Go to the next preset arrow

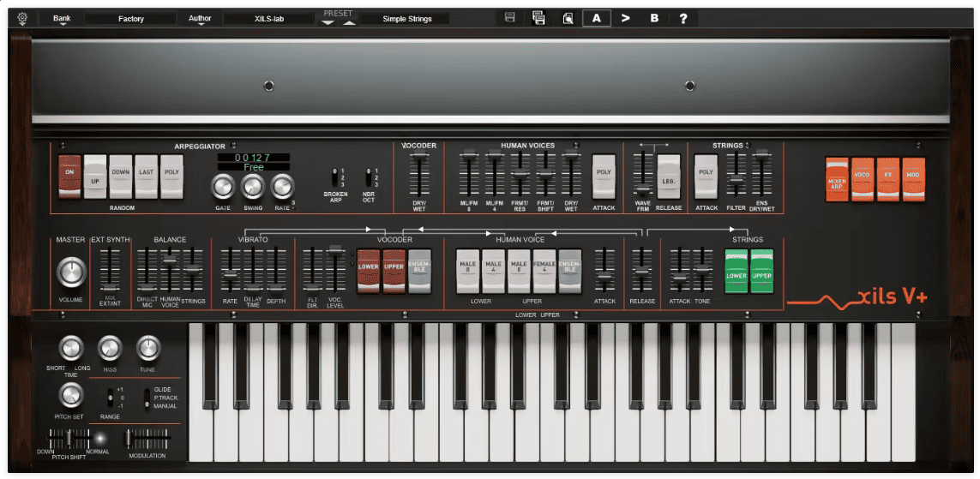pos(349,22)
